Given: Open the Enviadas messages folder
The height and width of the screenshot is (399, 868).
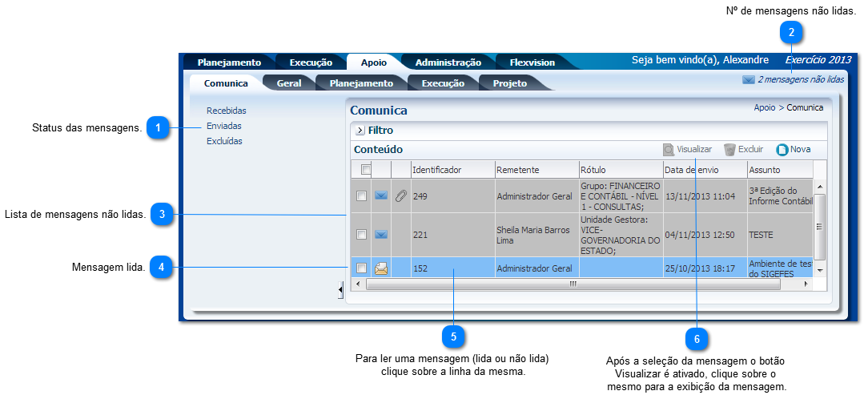Looking at the screenshot, I should coord(223,126).
